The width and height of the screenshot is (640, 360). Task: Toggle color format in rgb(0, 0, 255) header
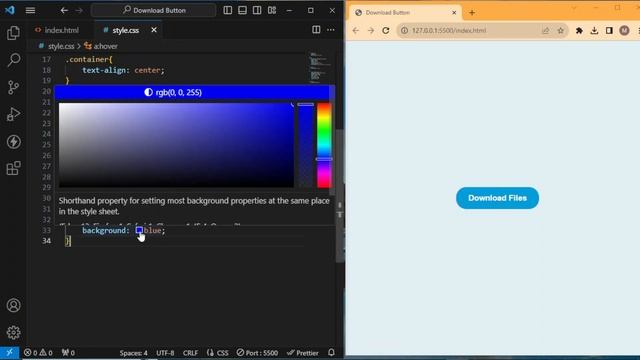tap(173, 93)
